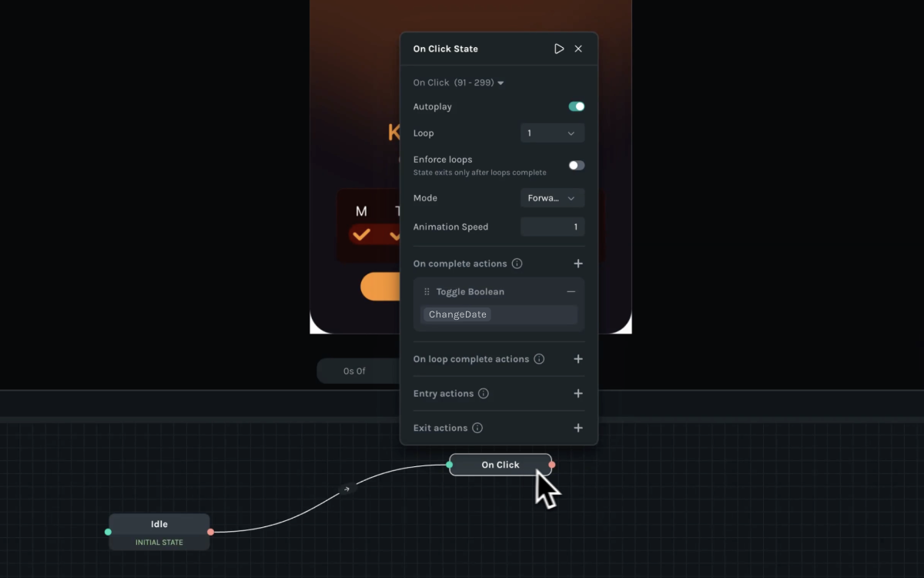Add an on loop complete action
Screen dimensions: 924x578
578,359
